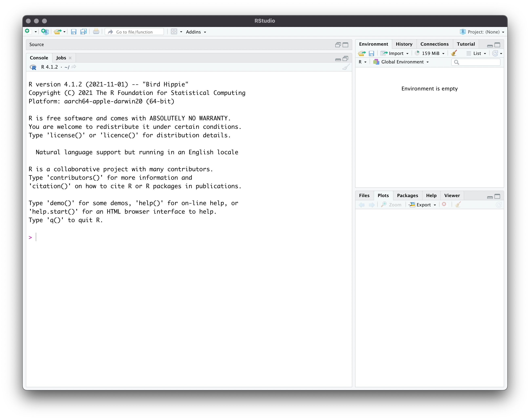Click the Open File folder icon
This screenshot has width=530, height=420.
[x=58, y=32]
